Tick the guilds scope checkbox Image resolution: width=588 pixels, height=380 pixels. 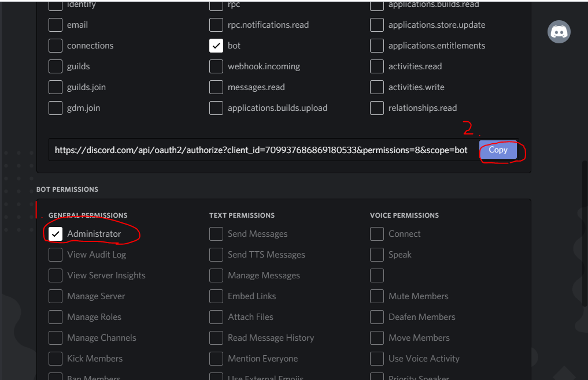click(56, 66)
